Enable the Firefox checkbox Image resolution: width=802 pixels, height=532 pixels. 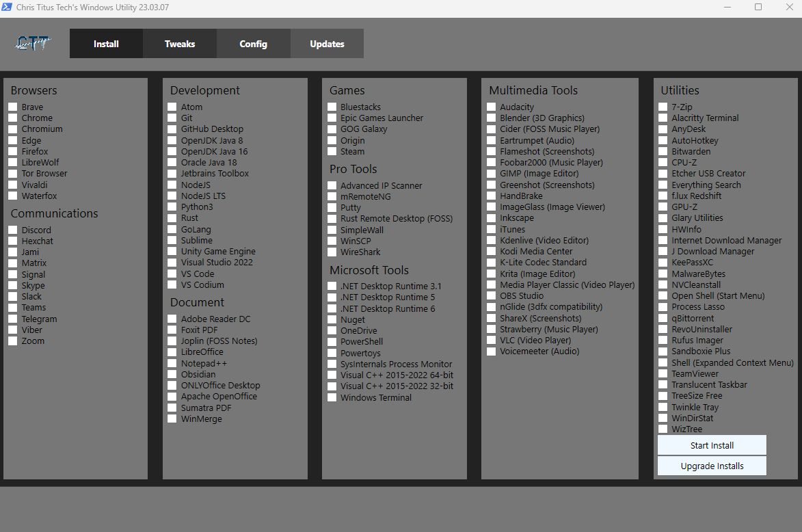tap(13, 152)
